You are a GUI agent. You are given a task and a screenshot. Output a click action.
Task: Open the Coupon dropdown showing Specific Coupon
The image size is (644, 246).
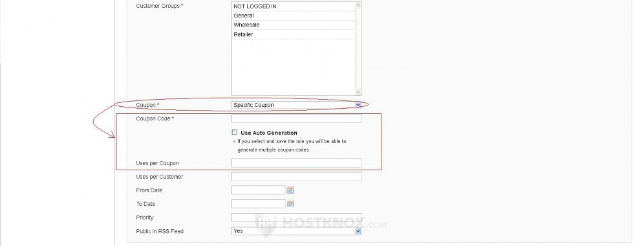point(297,105)
